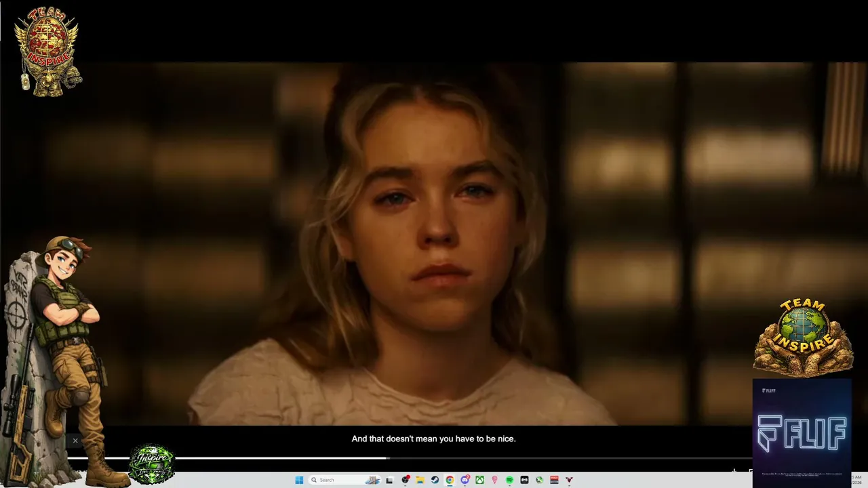Image resolution: width=868 pixels, height=488 pixels.
Task: Open the Xbox app on the taskbar
Action: click(479, 480)
